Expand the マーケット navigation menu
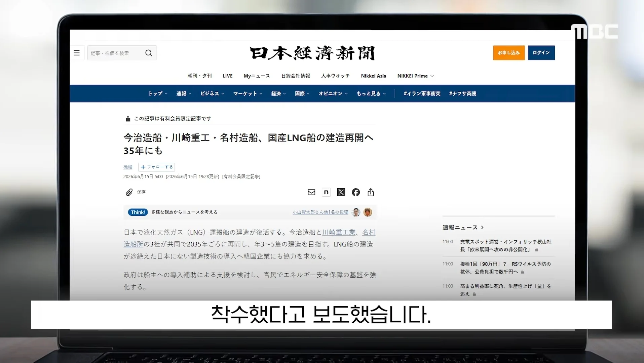 tap(248, 93)
